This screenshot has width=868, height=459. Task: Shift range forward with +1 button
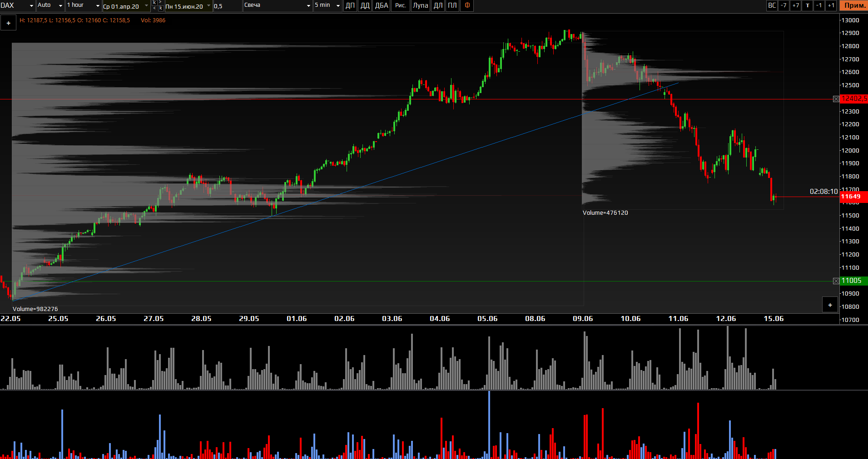tap(831, 5)
